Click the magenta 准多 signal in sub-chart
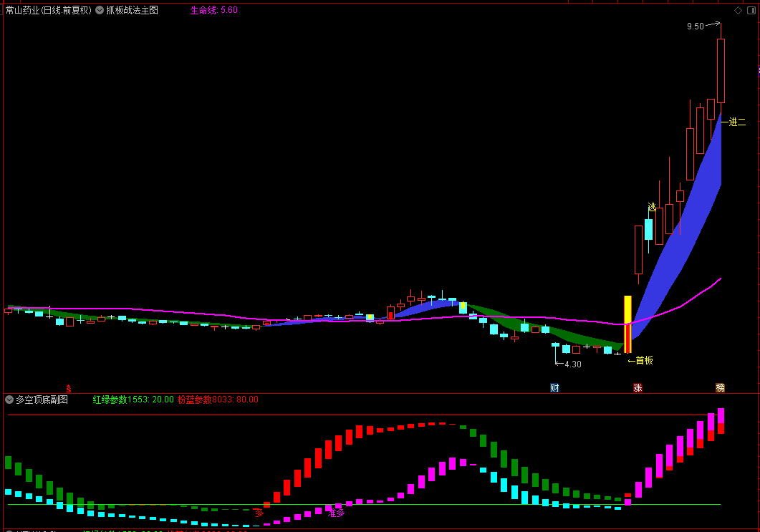The image size is (760, 532). tap(337, 513)
